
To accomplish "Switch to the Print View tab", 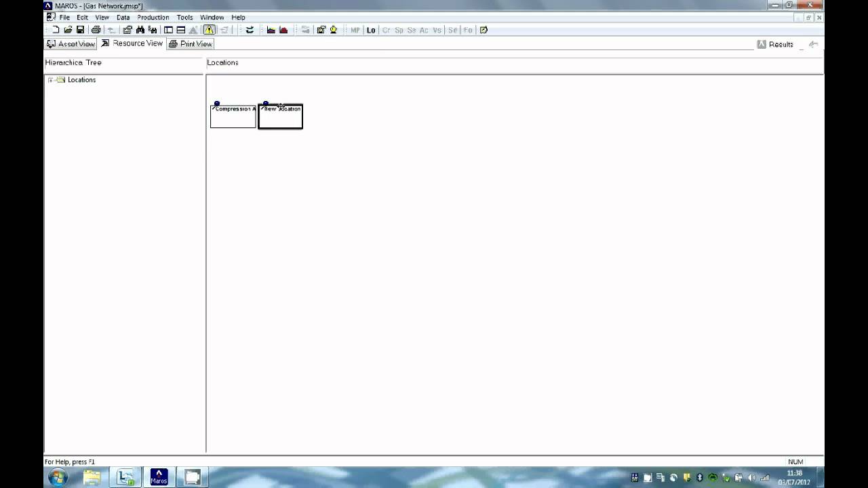I will [191, 44].
